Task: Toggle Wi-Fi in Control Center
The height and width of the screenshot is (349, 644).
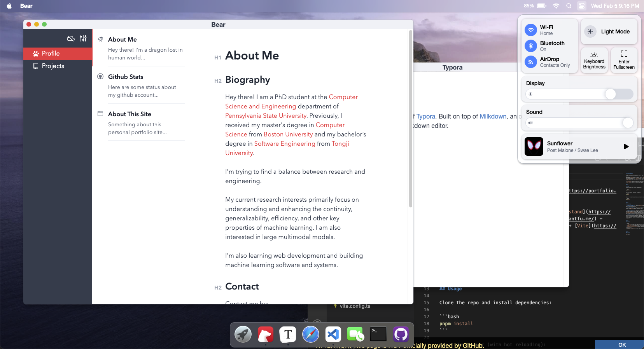Action: [531, 30]
